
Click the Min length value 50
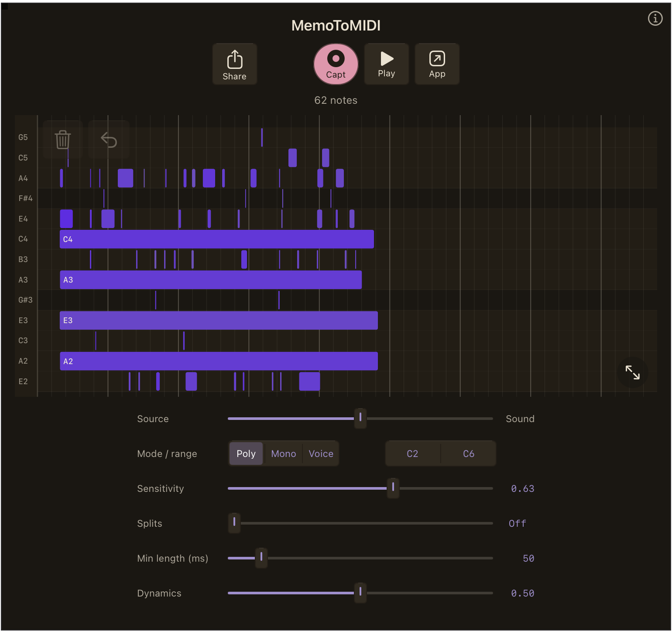528,558
